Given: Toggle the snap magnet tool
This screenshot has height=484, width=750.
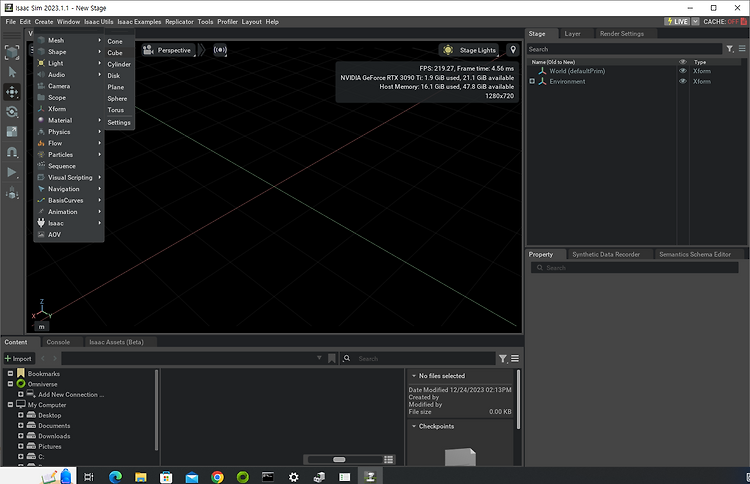Looking at the screenshot, I should tap(12, 152).
